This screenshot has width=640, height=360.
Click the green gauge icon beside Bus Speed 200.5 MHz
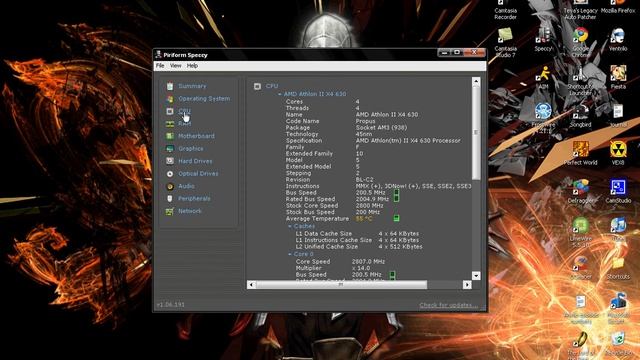click(x=396, y=192)
